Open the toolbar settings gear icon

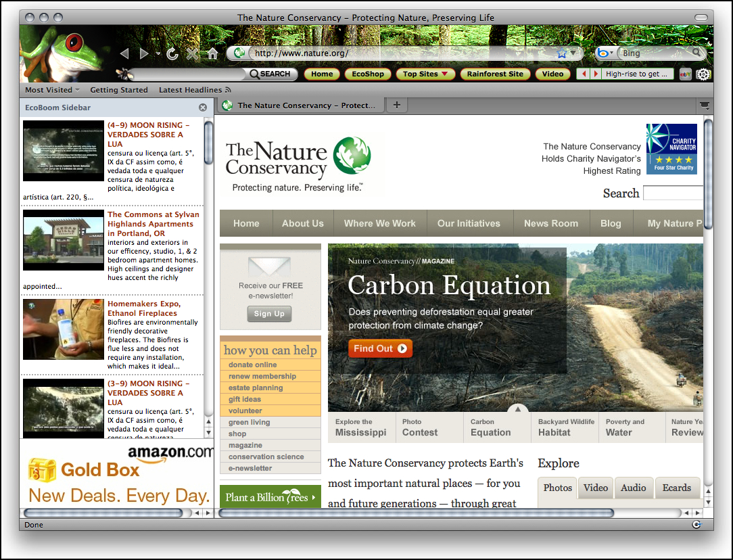pyautogui.click(x=703, y=74)
